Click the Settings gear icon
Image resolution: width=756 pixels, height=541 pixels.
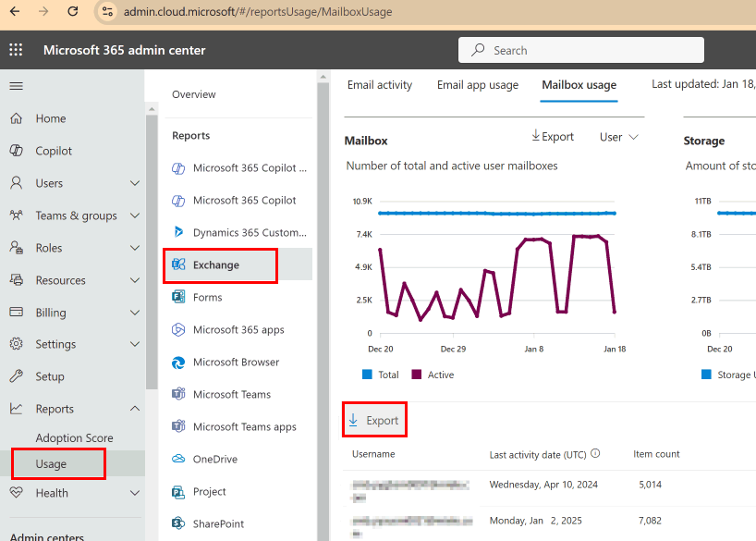click(x=17, y=344)
